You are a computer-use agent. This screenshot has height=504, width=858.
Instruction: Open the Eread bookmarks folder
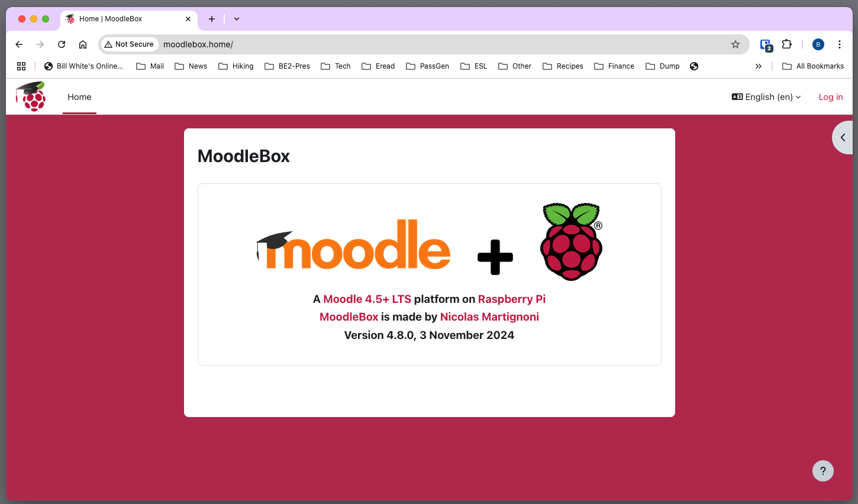pos(378,66)
